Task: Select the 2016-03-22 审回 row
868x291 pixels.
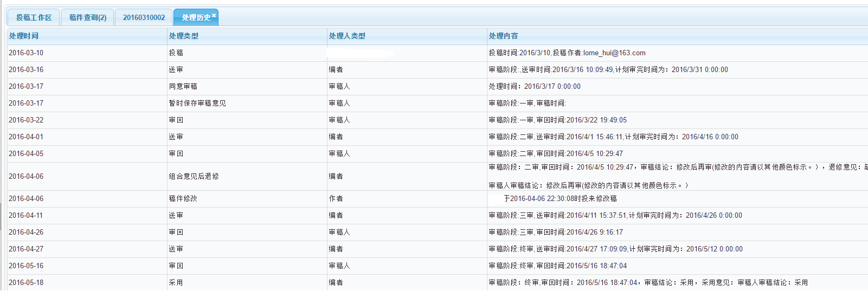Action: point(438,120)
